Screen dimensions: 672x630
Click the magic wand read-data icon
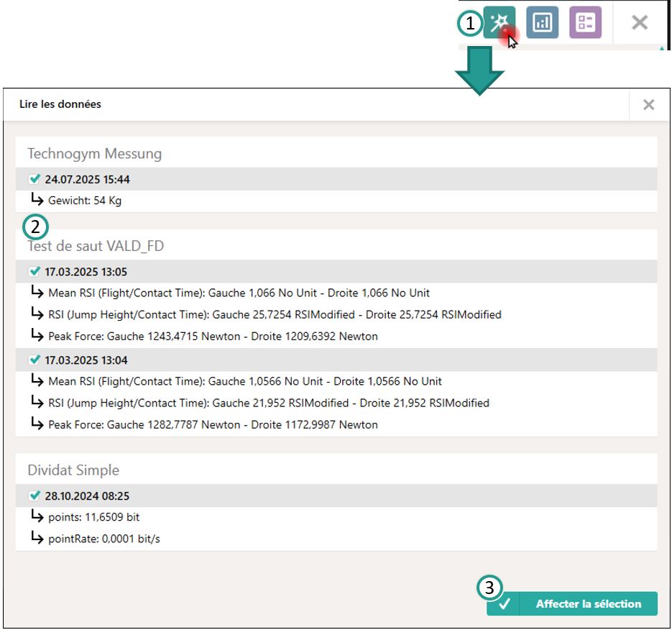pos(499,22)
